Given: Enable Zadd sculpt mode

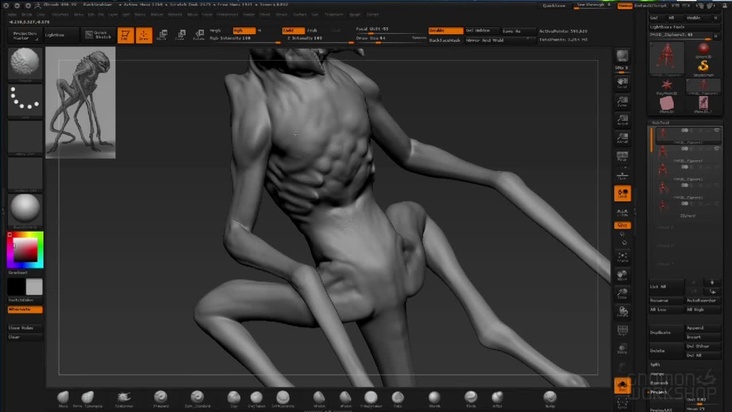Looking at the screenshot, I should coord(293,30).
